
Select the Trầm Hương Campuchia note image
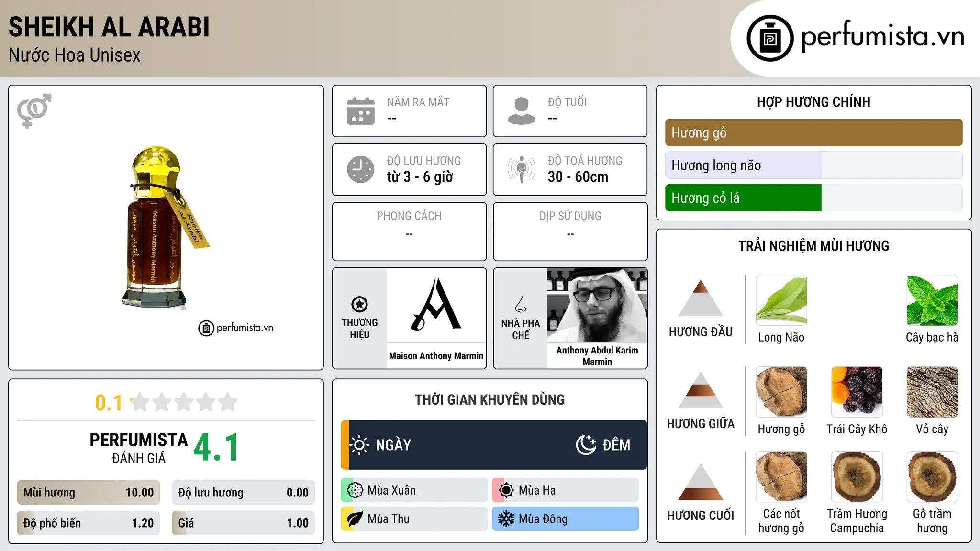tap(857, 476)
